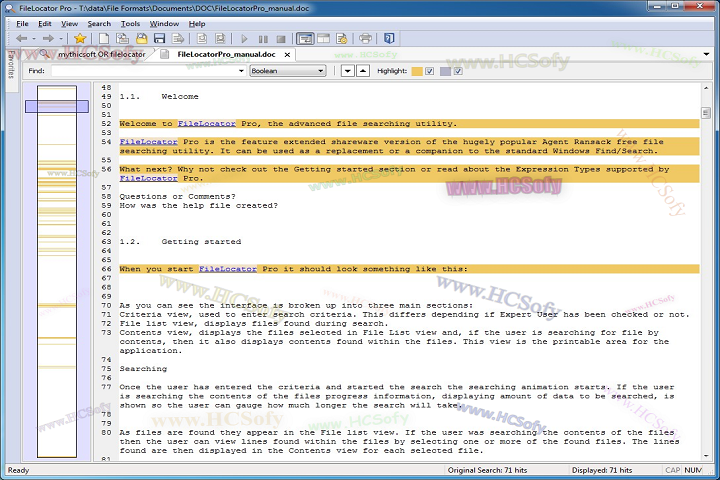The height and width of the screenshot is (480, 720).
Task: Open the Boolean expression type dropdown
Action: (288, 71)
